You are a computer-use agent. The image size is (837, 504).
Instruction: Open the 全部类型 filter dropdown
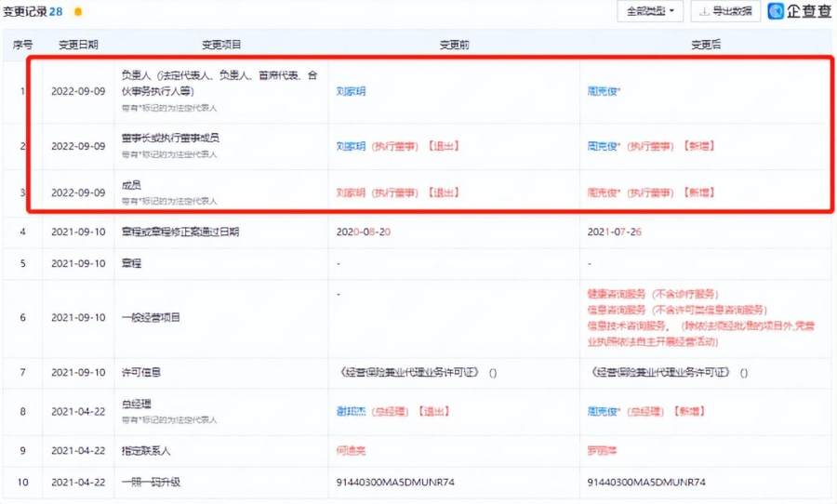[x=650, y=11]
